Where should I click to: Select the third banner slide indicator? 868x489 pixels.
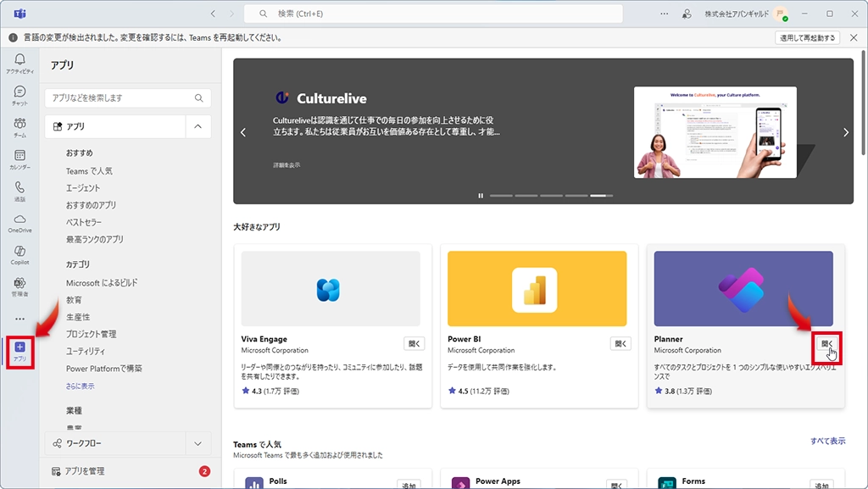click(x=551, y=195)
